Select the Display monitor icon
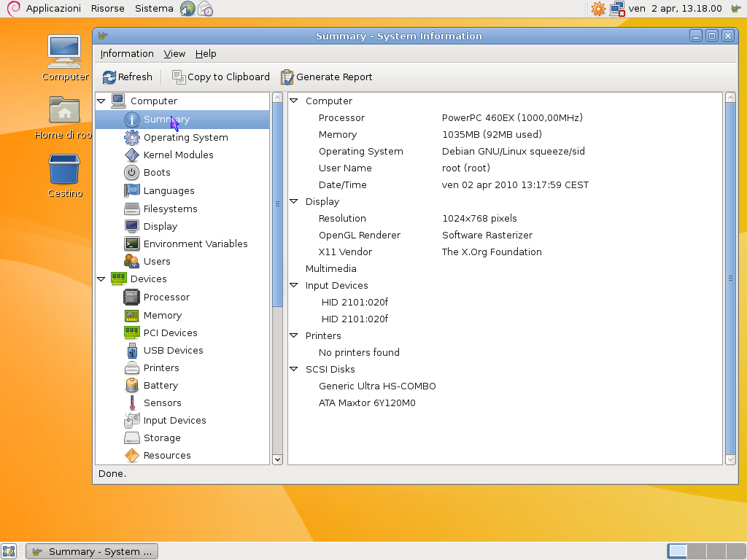Image resolution: width=747 pixels, height=560 pixels. [132, 227]
